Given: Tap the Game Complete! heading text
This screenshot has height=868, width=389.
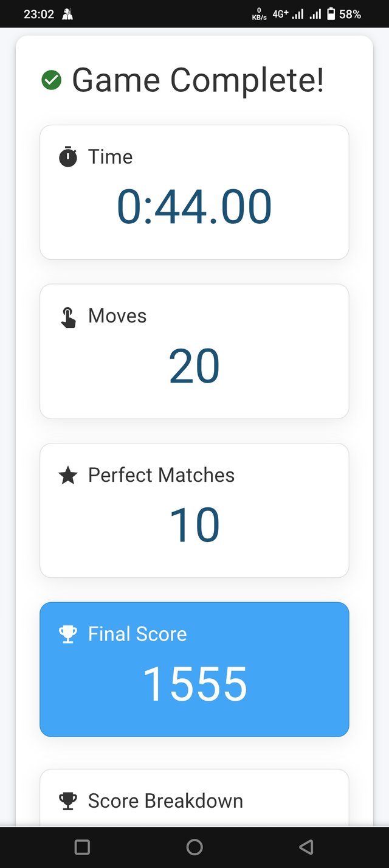Looking at the screenshot, I should (198, 80).
